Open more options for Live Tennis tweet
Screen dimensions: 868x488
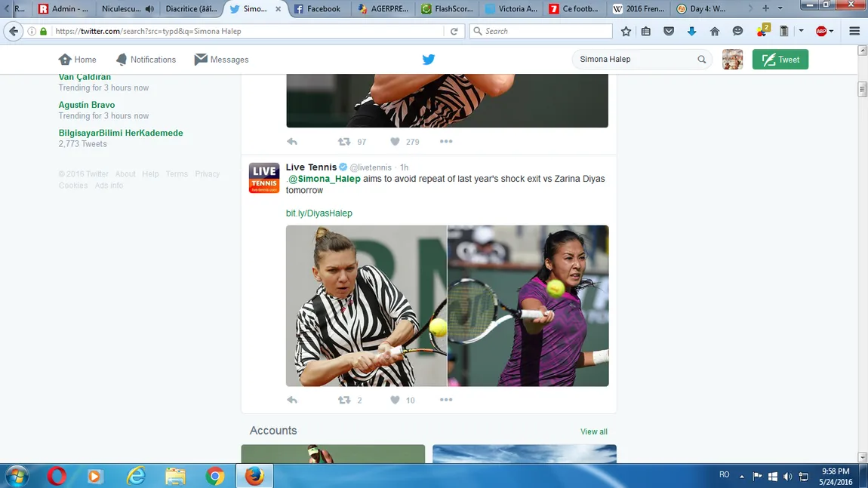click(446, 400)
